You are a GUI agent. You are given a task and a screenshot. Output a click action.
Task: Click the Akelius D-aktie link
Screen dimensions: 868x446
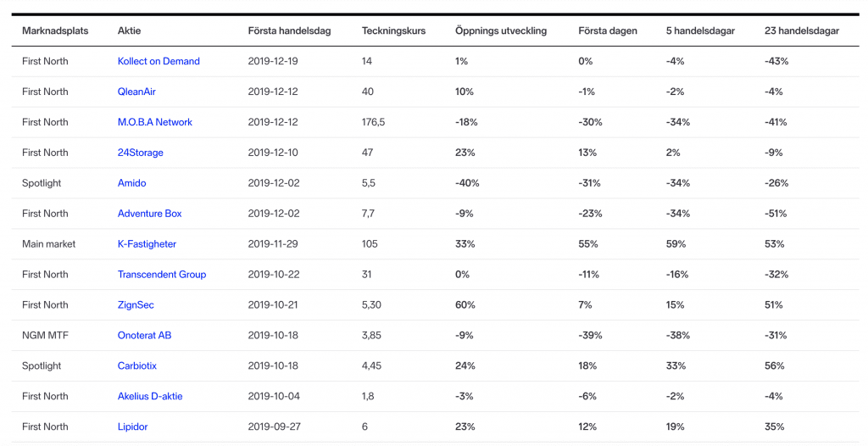(149, 397)
